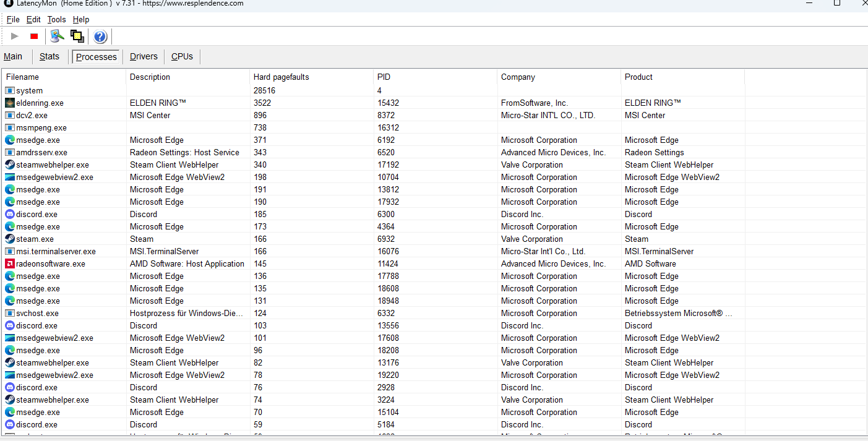This screenshot has height=441, width=868.
Task: Click the Radeon Settings: Host Service description
Action: click(184, 152)
